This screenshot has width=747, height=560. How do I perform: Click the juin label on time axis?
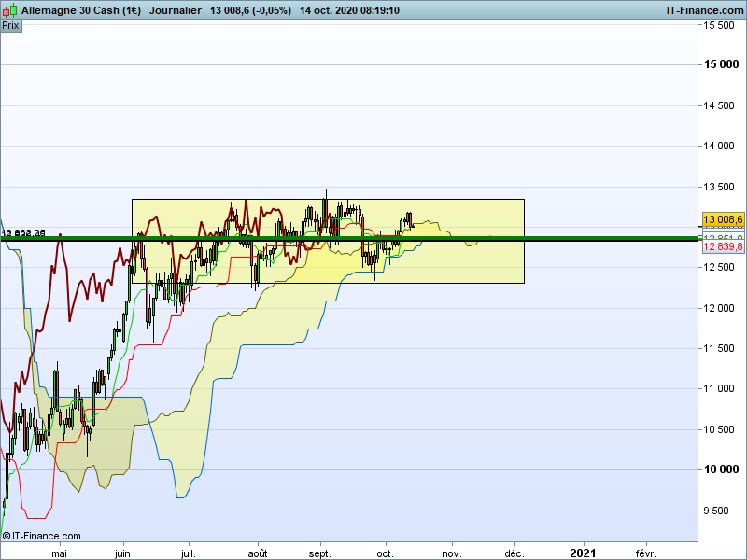click(x=122, y=553)
